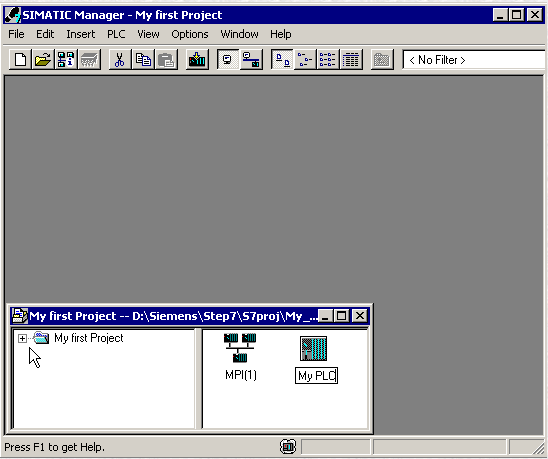Close the My first Project child window
This screenshot has height=459, width=548.
(x=360, y=316)
